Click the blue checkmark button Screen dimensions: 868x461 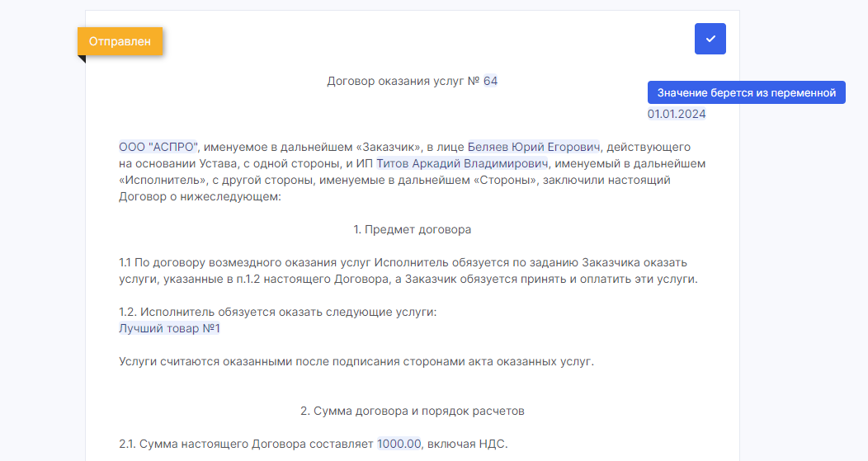pyautogui.click(x=710, y=39)
